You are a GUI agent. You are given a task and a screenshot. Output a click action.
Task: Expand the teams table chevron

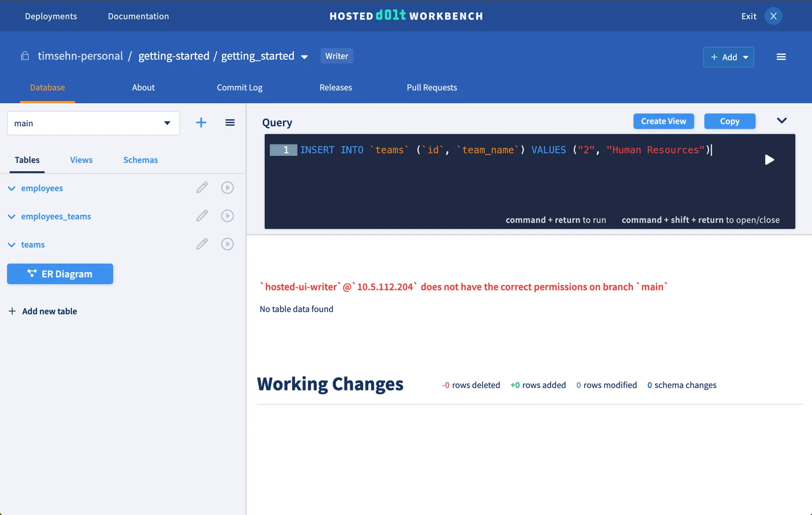12,245
